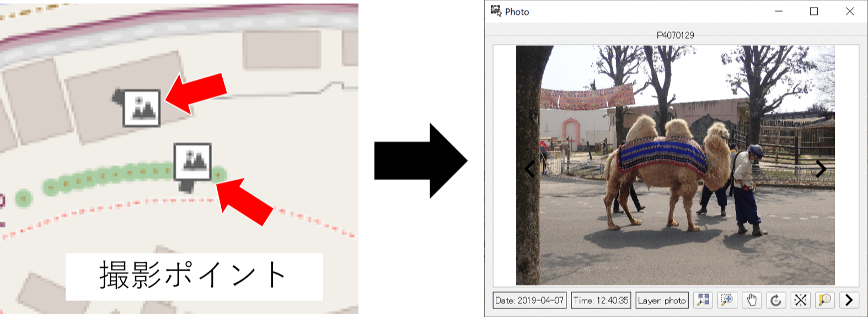Image resolution: width=868 pixels, height=317 pixels.
Task: Click the Layer: photo field
Action: coord(662,300)
